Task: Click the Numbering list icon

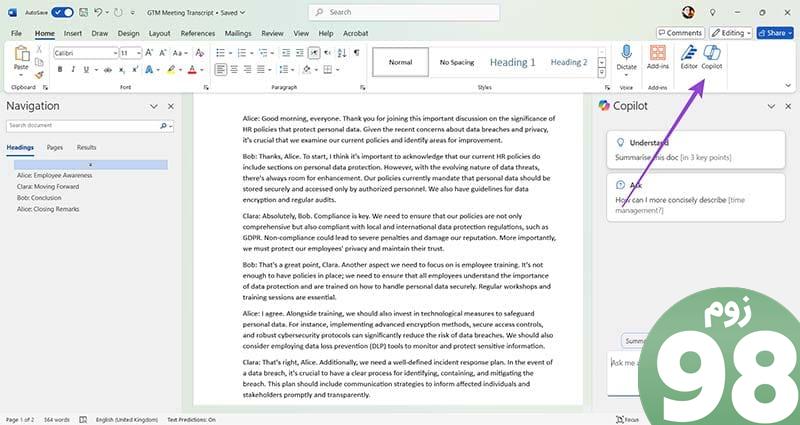Action: click(x=241, y=53)
